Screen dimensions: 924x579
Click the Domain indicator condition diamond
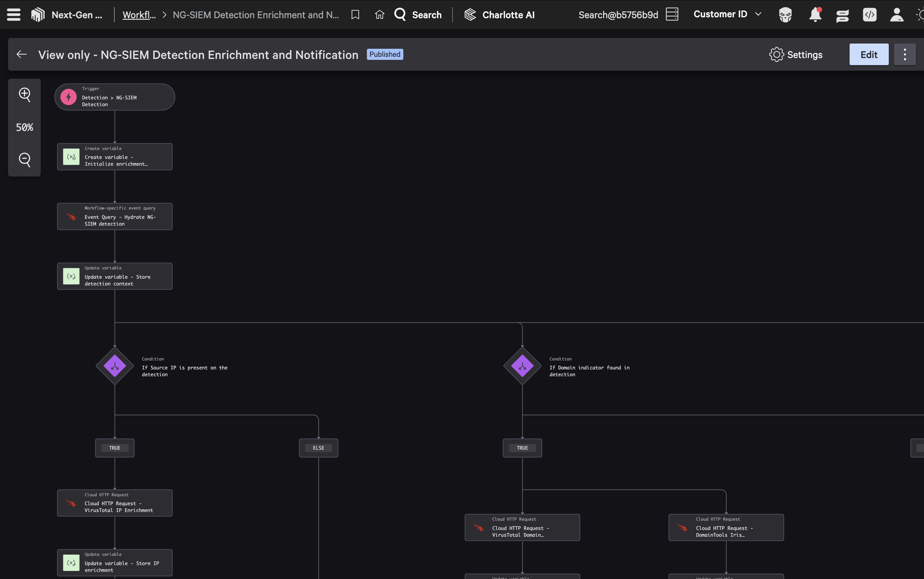522,366
